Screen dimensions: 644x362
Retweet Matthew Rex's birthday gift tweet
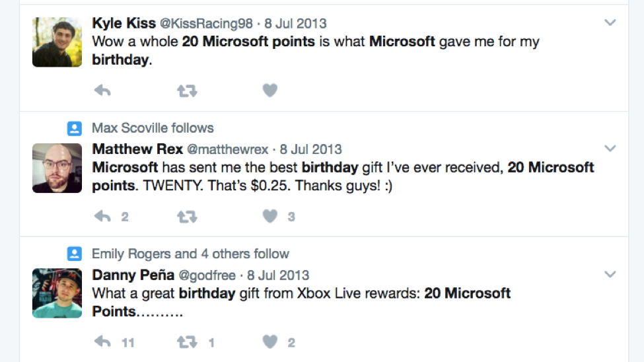coord(188,217)
